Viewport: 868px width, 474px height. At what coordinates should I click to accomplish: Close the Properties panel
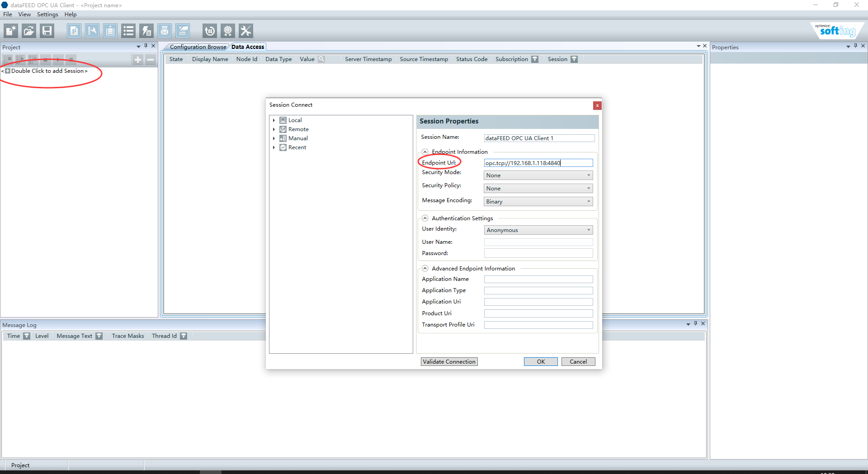[863, 46]
